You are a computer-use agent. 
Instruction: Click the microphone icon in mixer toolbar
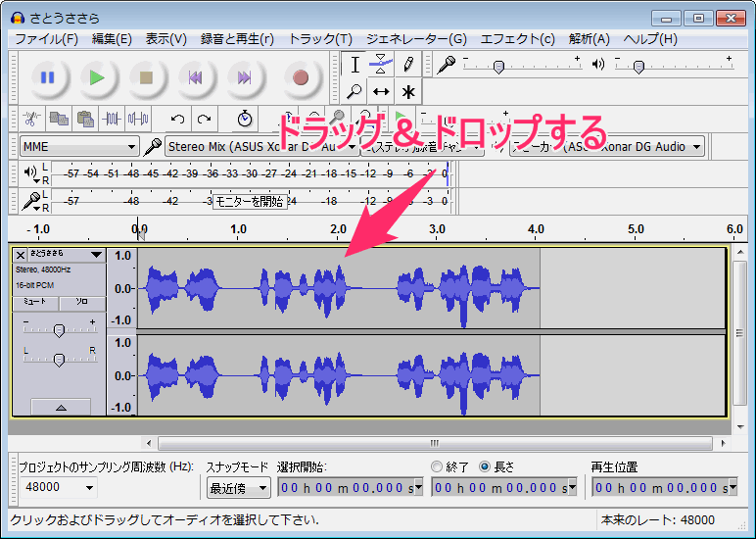tap(446, 64)
